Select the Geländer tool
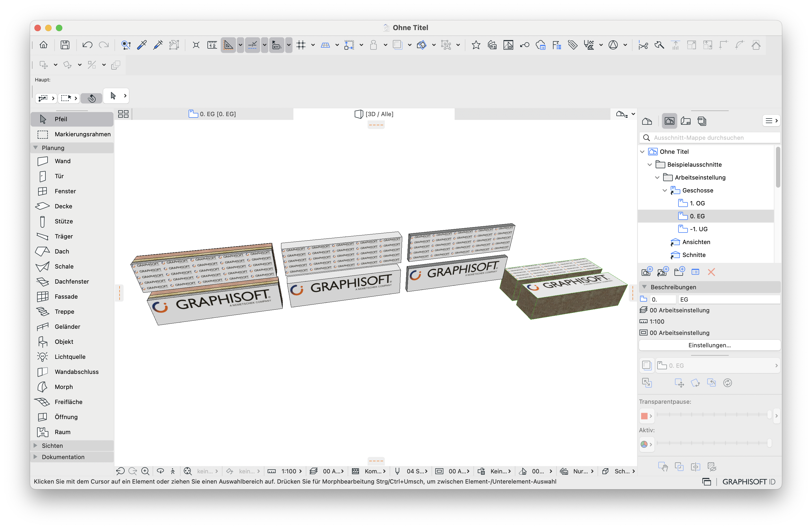Viewport: 812px width, 529px height. pos(72,327)
